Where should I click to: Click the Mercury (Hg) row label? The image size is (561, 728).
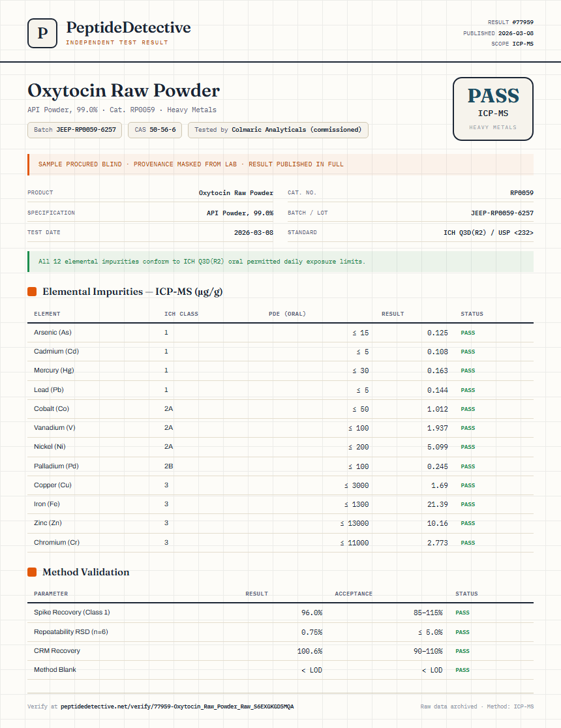[54, 371]
